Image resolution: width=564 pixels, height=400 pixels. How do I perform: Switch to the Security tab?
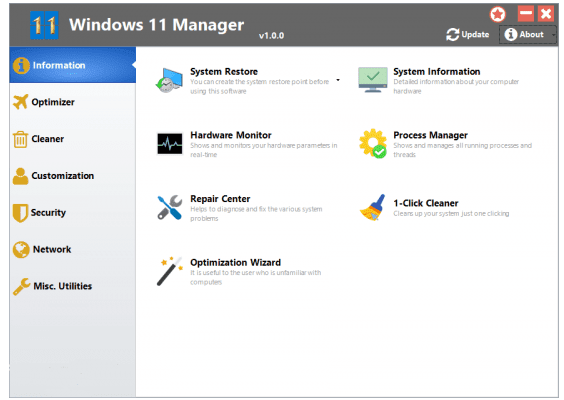pyautogui.click(x=73, y=213)
